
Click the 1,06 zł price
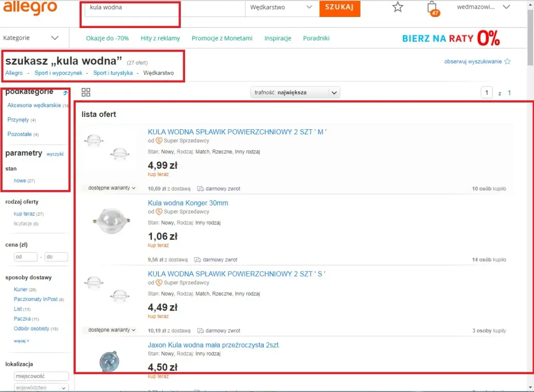163,236
